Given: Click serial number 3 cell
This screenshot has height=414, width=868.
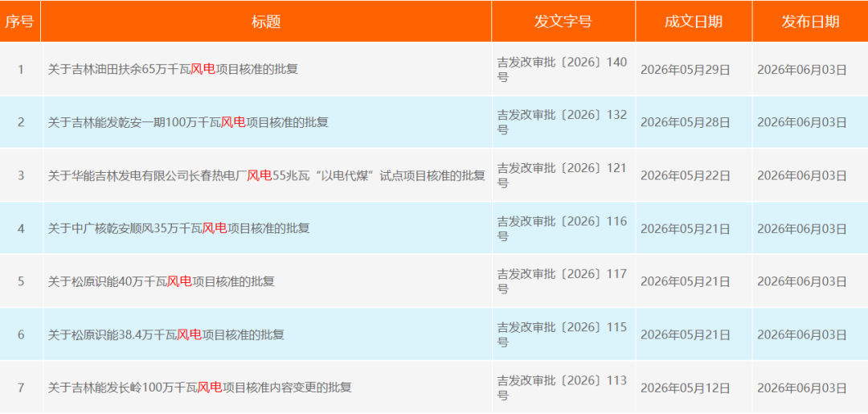Looking at the screenshot, I should pyautogui.click(x=21, y=175).
